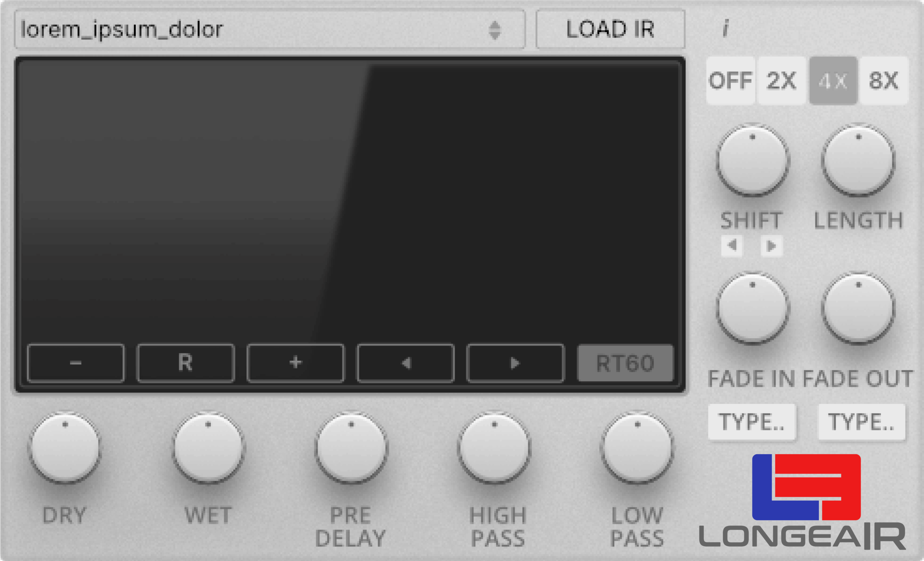Viewport: 924px width, 561px height.
Task: Click the small right arrow under SHIFT
Action: tap(772, 245)
